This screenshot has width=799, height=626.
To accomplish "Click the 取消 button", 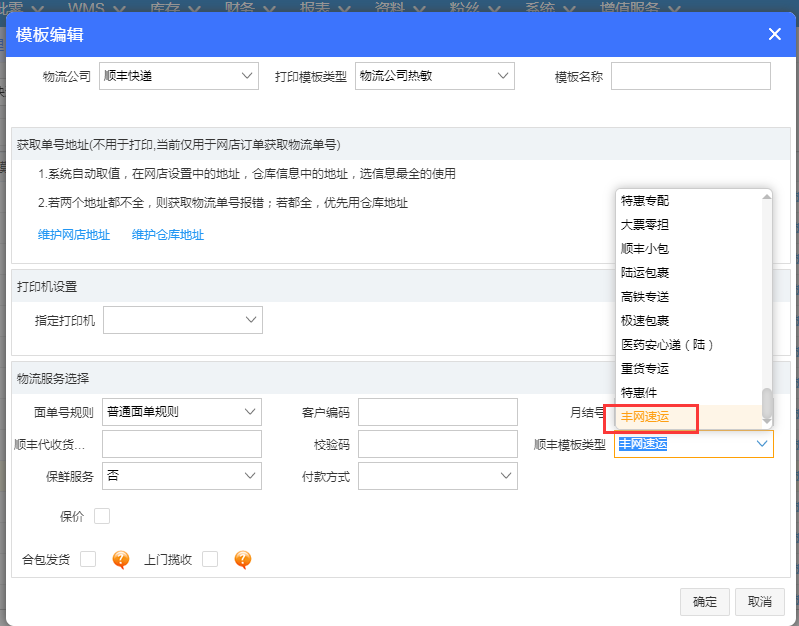I will click(760, 602).
